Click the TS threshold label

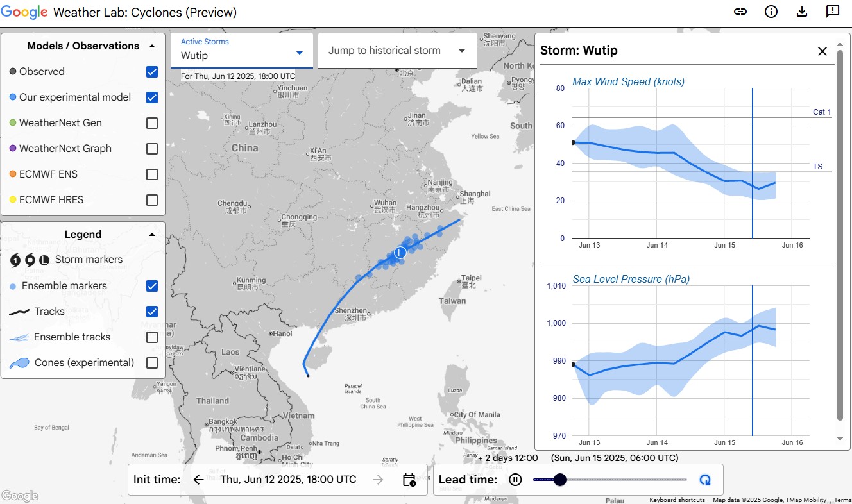tap(817, 167)
